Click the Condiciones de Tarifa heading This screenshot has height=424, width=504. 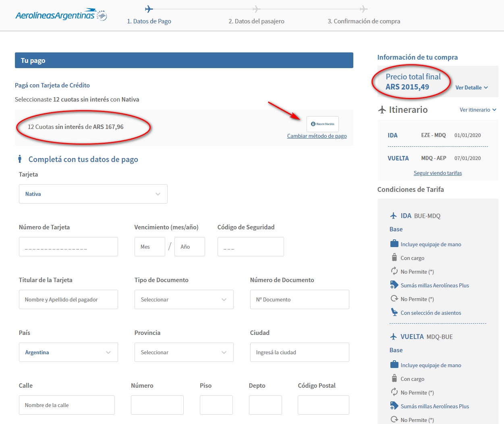pyautogui.click(x=411, y=189)
